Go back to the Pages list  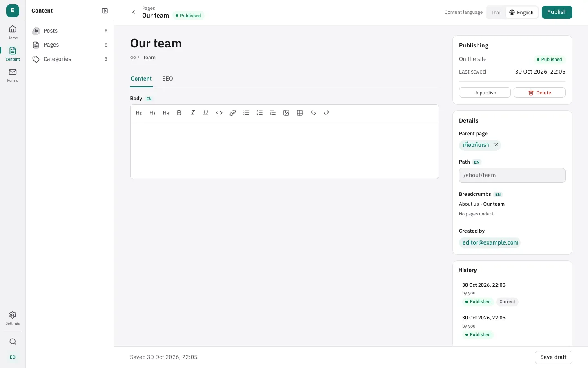pyautogui.click(x=134, y=12)
